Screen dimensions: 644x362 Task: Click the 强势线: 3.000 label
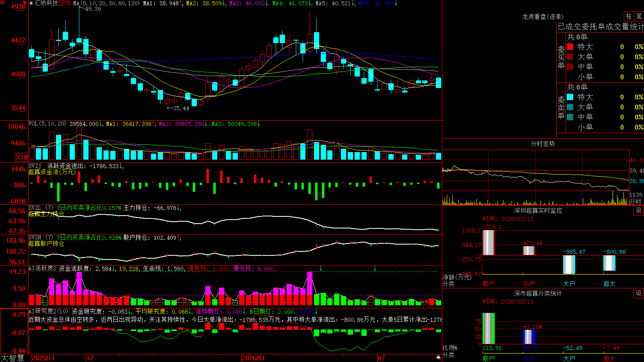pyautogui.click(x=209, y=268)
